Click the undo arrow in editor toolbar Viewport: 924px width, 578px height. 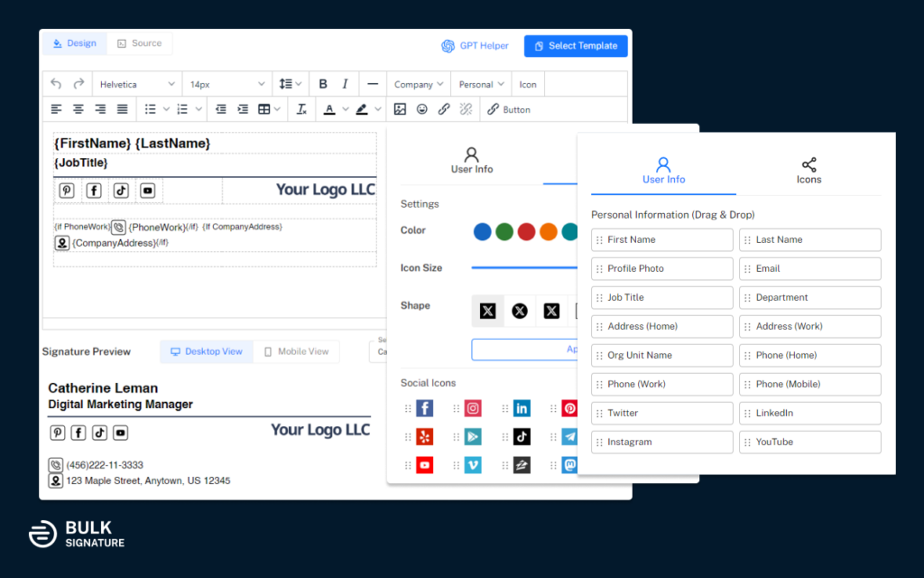pyautogui.click(x=56, y=84)
